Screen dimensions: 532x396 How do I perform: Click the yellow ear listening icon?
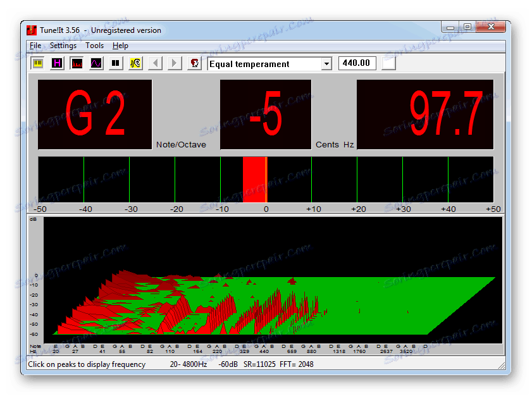(x=135, y=63)
